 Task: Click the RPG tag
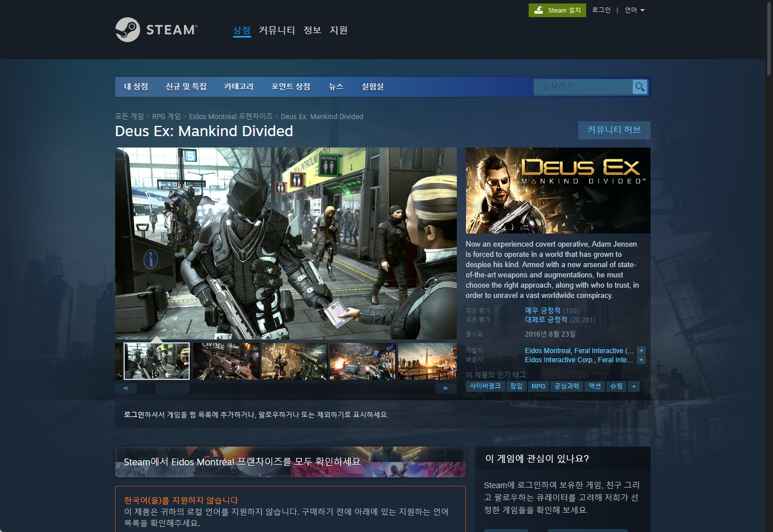pyautogui.click(x=538, y=386)
